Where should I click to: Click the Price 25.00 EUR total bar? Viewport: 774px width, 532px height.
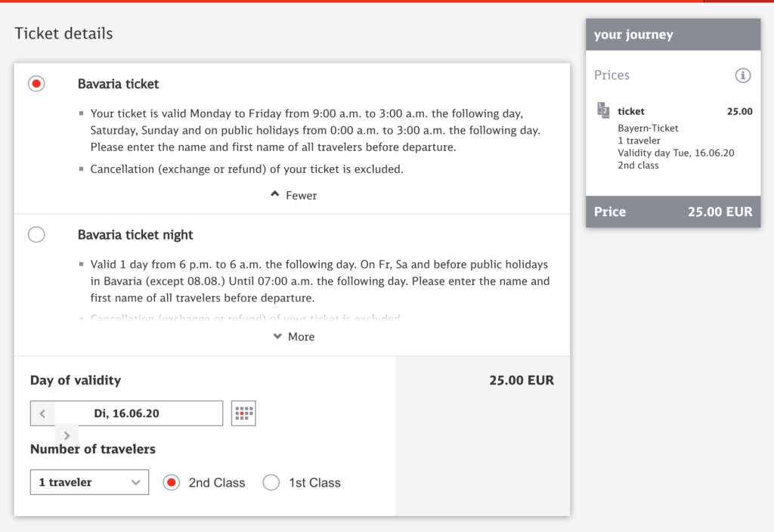[x=673, y=212]
